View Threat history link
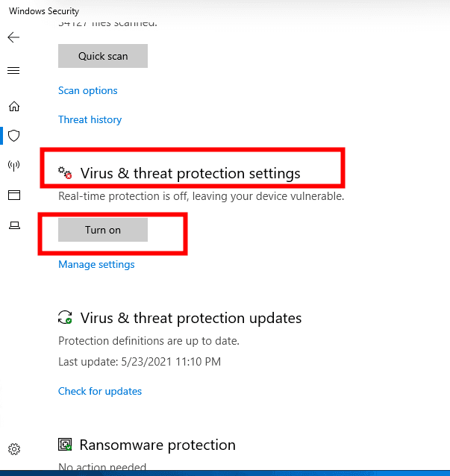Image resolution: width=450 pixels, height=476 pixels. [x=90, y=119]
